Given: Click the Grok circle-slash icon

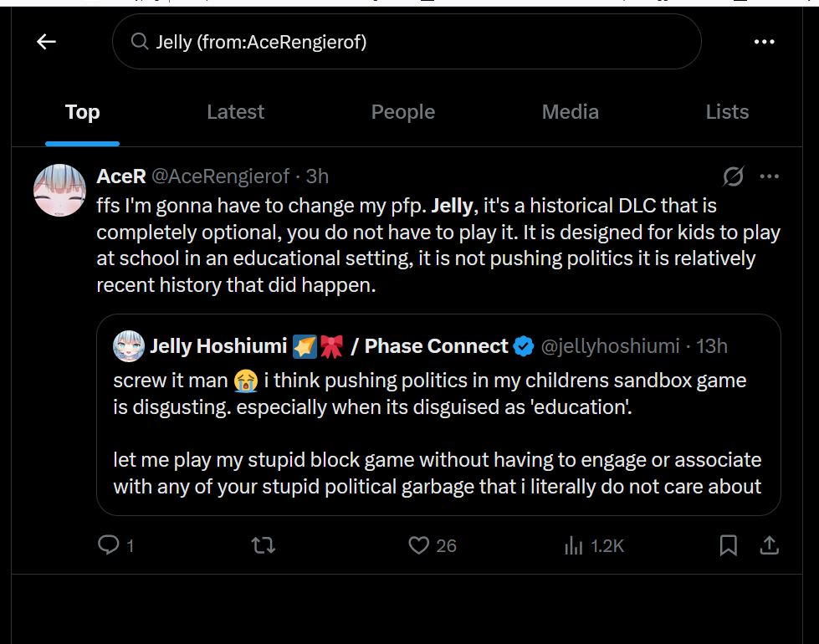Looking at the screenshot, I should click(x=733, y=176).
